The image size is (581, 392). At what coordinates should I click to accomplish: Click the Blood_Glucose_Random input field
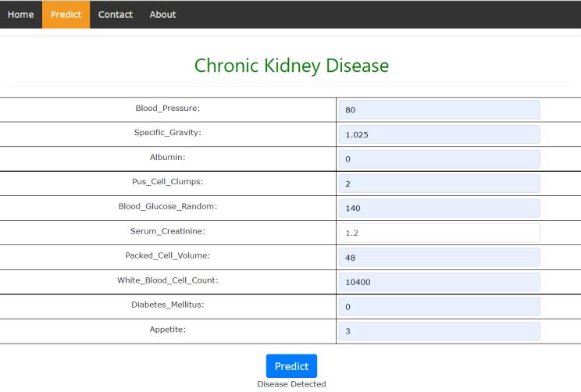(439, 208)
